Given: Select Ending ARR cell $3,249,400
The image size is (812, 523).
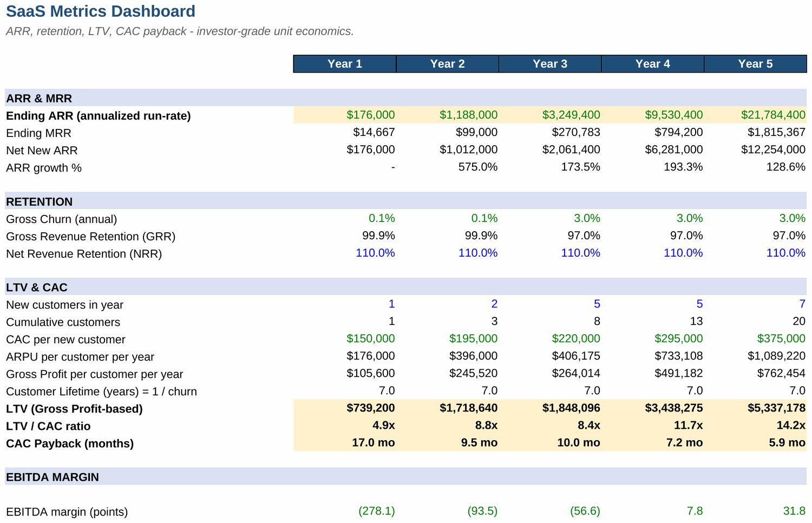Looking at the screenshot, I should pos(550,115).
